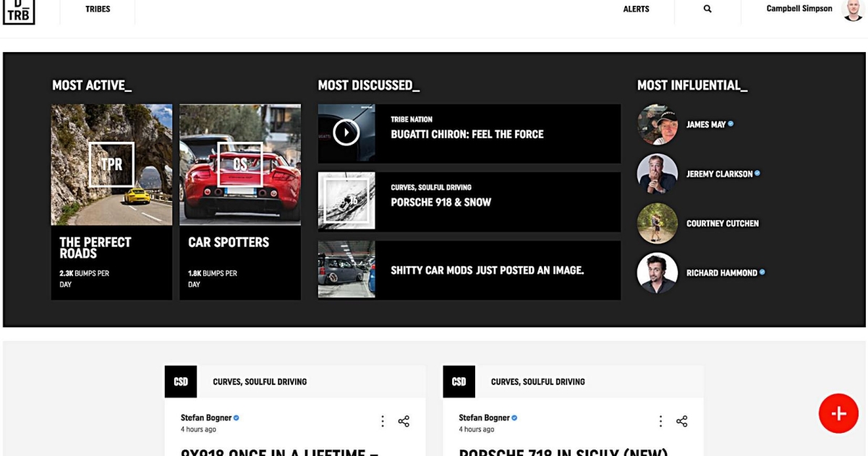868x456 pixels.
Task: Click Richard Hammond's avatar
Action: 658,273
